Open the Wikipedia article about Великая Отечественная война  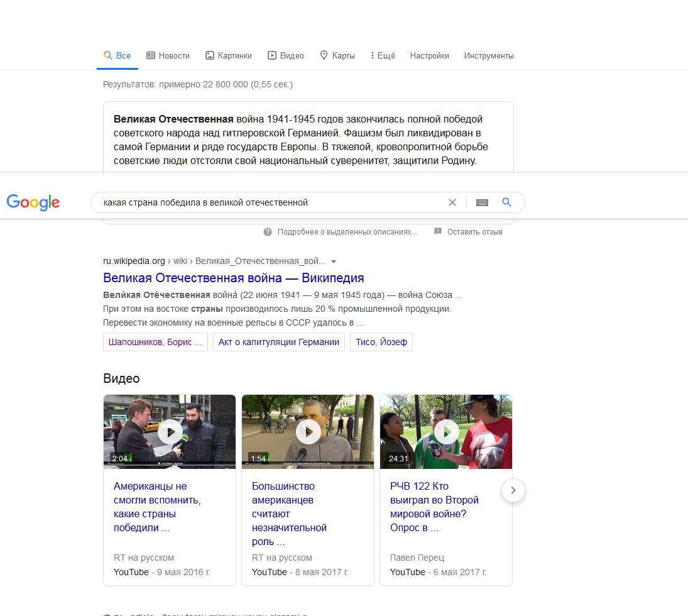tap(234, 277)
